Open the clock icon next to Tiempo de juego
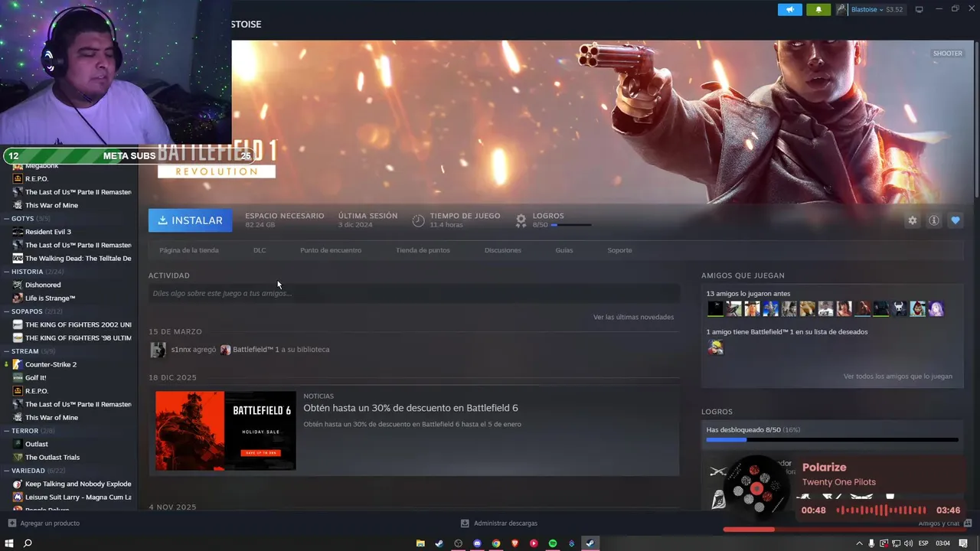980x551 pixels. coord(418,220)
